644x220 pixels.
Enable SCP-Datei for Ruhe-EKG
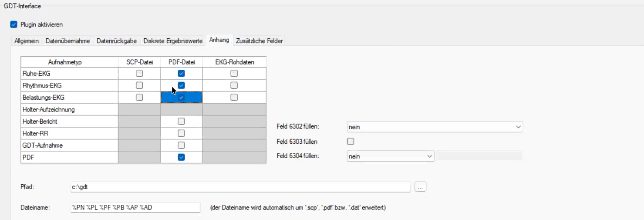pos(139,74)
